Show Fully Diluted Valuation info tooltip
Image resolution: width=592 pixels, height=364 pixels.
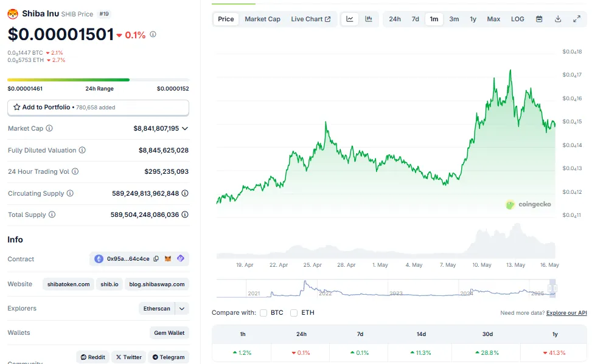pos(82,150)
